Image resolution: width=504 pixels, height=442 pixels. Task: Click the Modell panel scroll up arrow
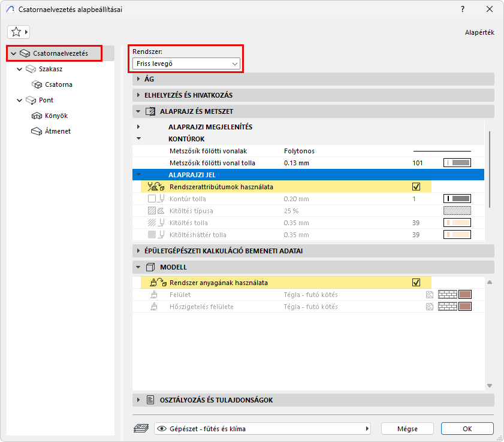pyautogui.click(x=490, y=282)
